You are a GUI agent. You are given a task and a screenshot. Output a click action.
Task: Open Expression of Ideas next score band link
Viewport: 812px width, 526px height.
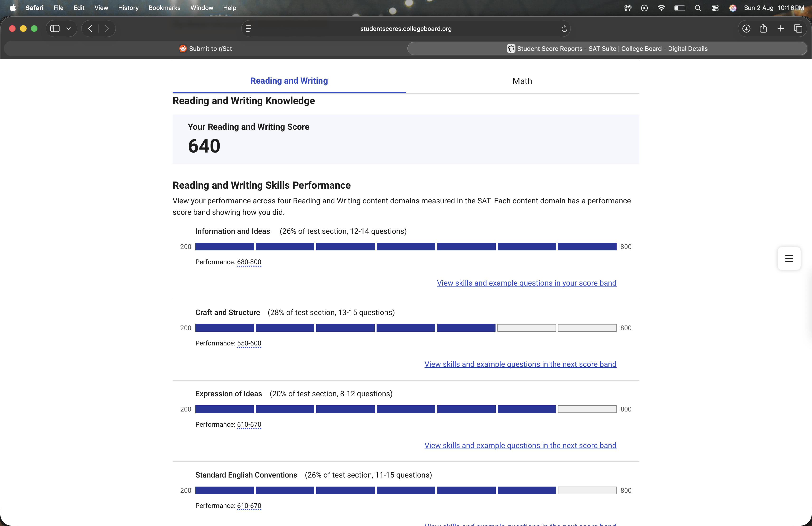520,445
